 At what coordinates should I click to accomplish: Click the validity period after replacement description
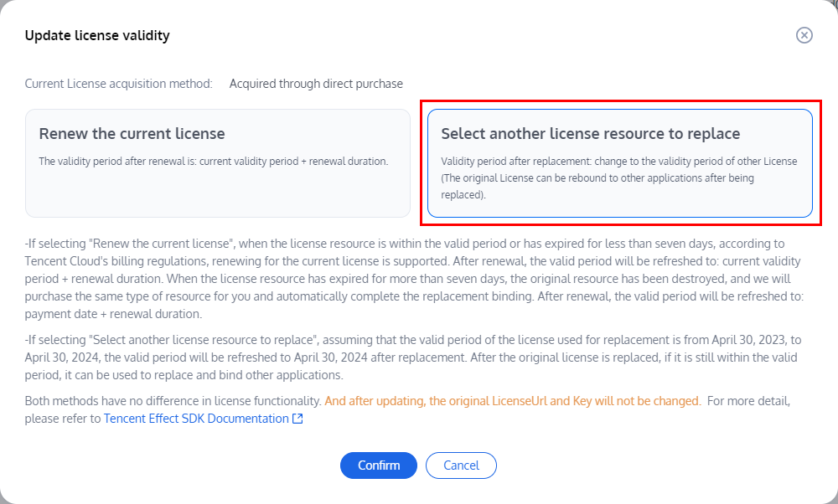pos(618,177)
